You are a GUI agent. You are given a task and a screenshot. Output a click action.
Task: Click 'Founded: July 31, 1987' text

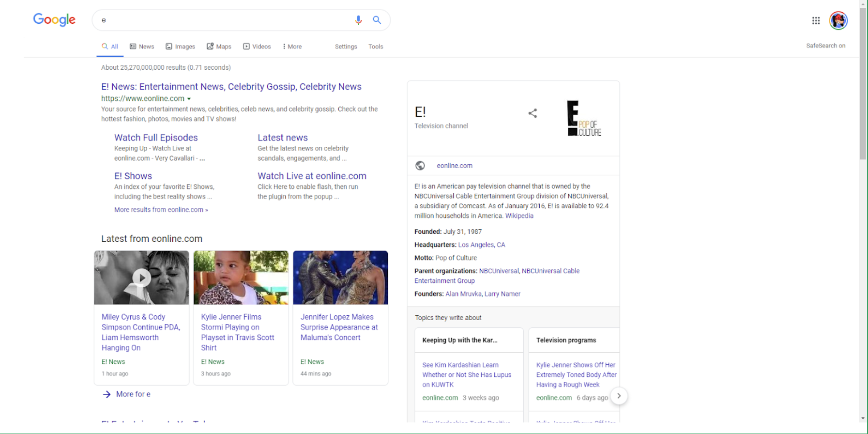pos(448,232)
